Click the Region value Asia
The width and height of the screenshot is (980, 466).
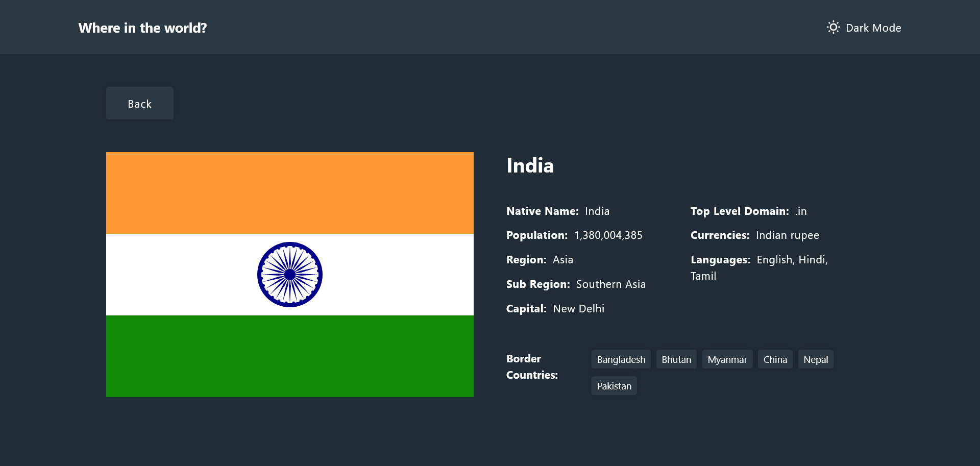(563, 260)
